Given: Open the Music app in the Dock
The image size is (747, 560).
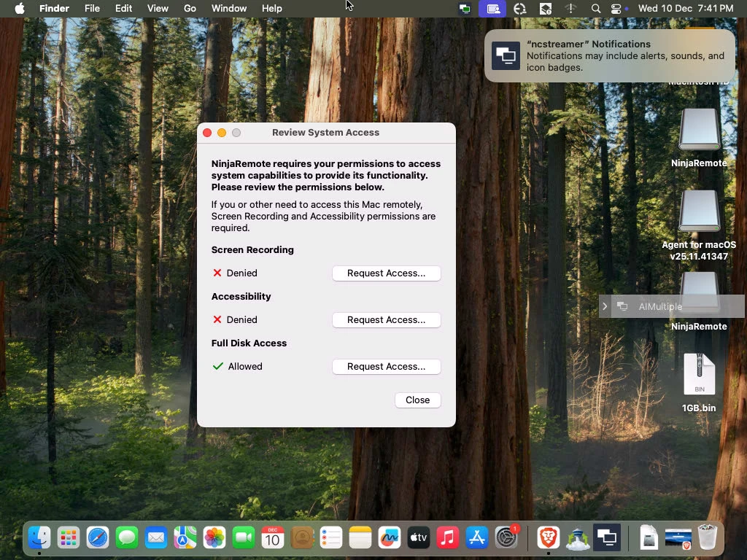Looking at the screenshot, I should [447, 537].
